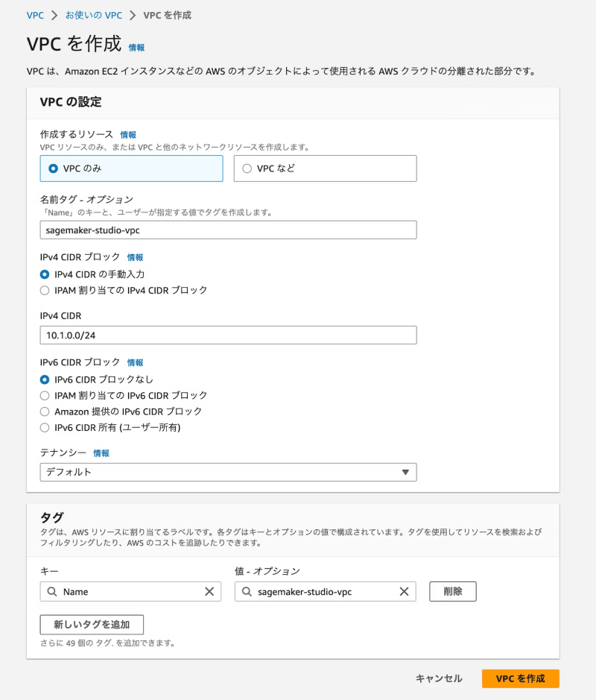Focus the tag key field containing Name
Viewport: 596px width, 700px height.
[130, 591]
